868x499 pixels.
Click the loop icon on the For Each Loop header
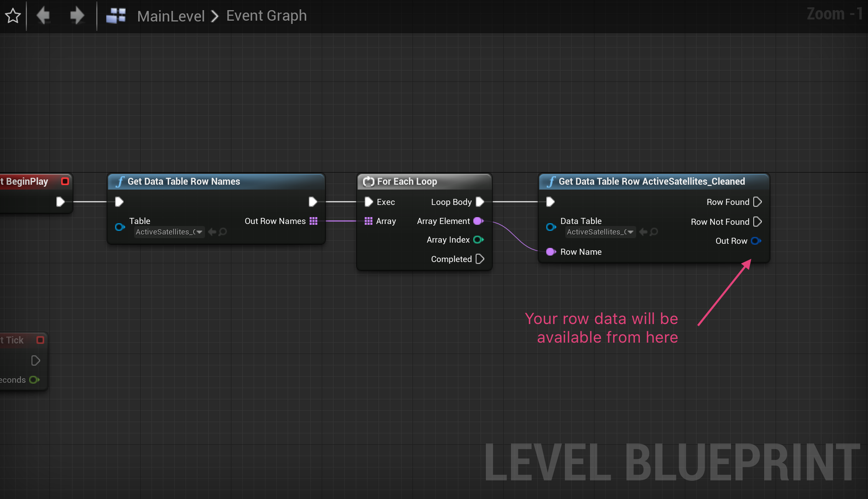pos(368,182)
